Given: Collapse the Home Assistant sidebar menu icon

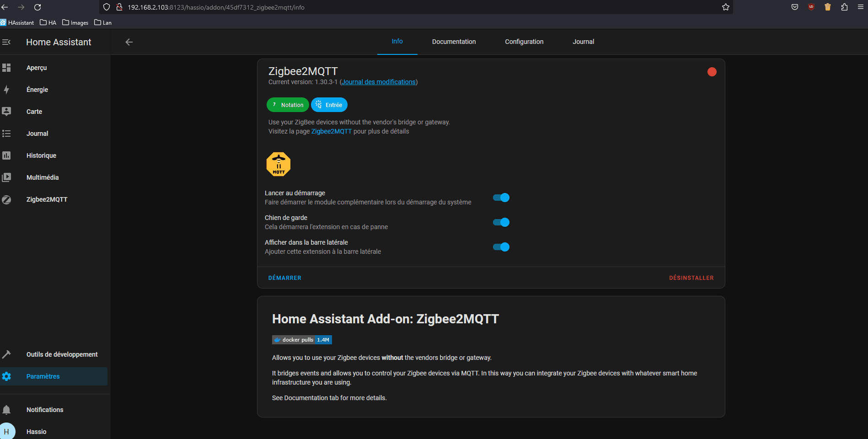Looking at the screenshot, I should tap(6, 42).
